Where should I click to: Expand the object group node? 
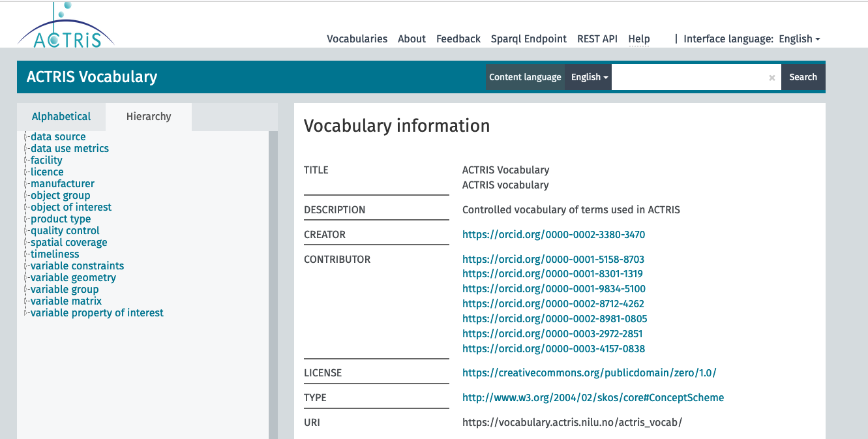click(27, 196)
